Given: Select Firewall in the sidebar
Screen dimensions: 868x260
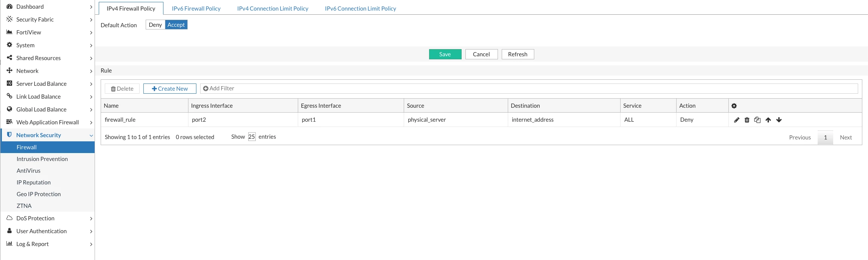Looking at the screenshot, I should pos(48,147).
